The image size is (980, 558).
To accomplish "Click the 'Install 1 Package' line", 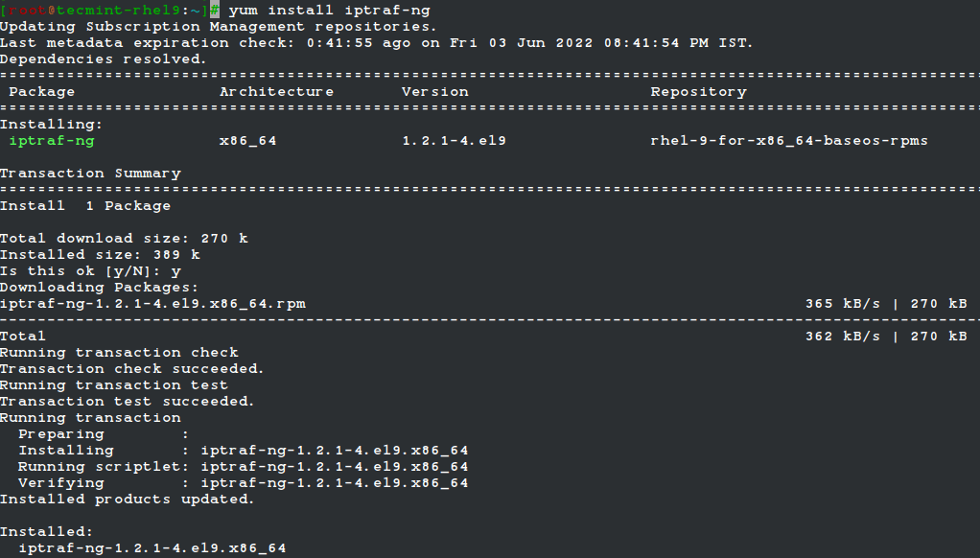I will 85,206.
